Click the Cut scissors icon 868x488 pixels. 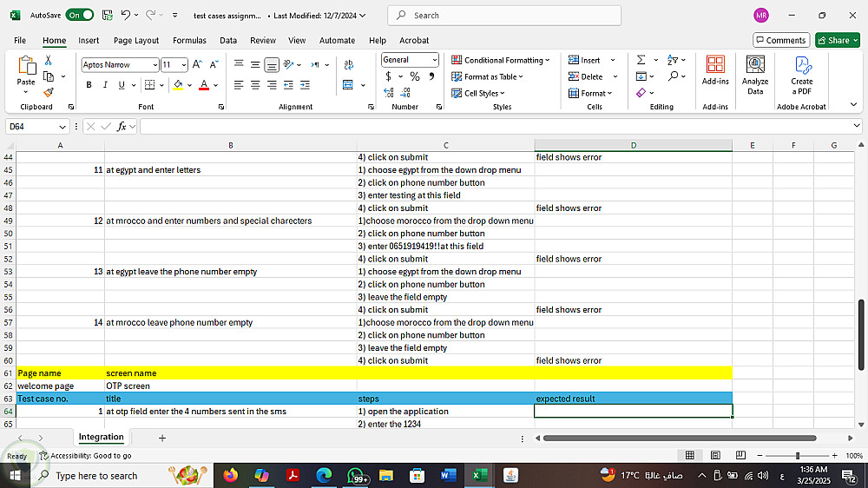(x=49, y=61)
